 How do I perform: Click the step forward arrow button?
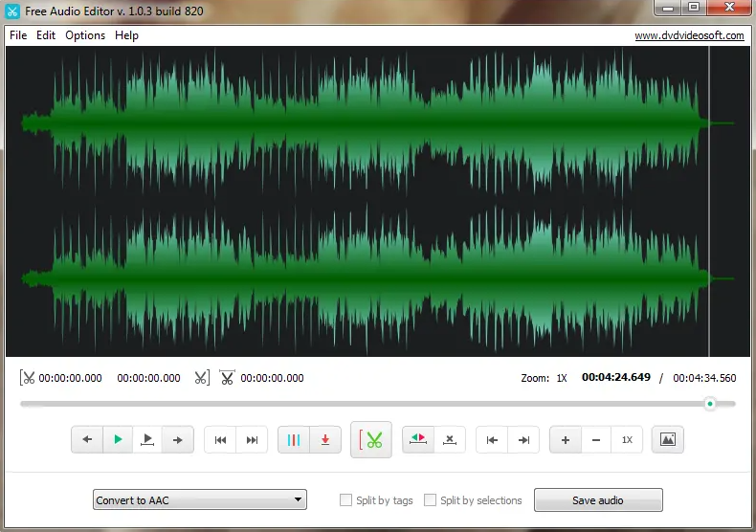point(178,439)
